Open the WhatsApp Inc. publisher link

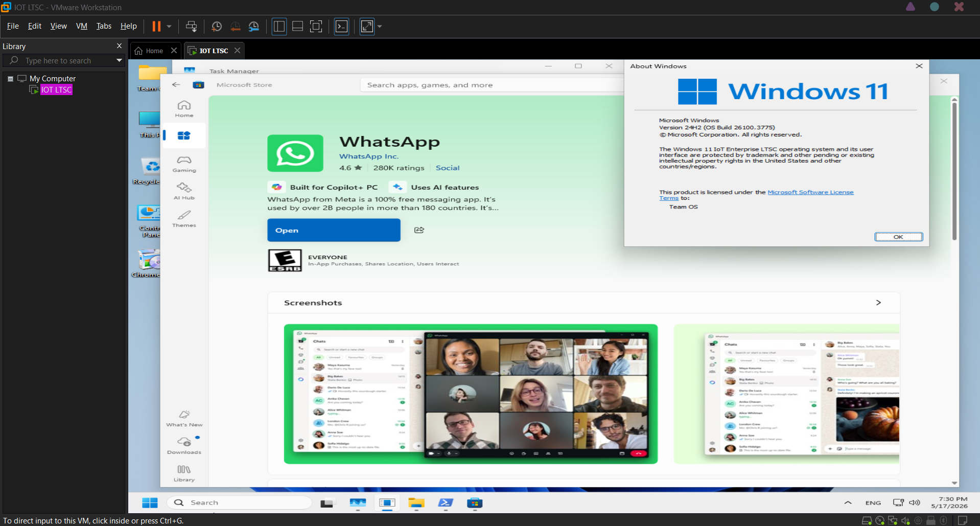[369, 156]
